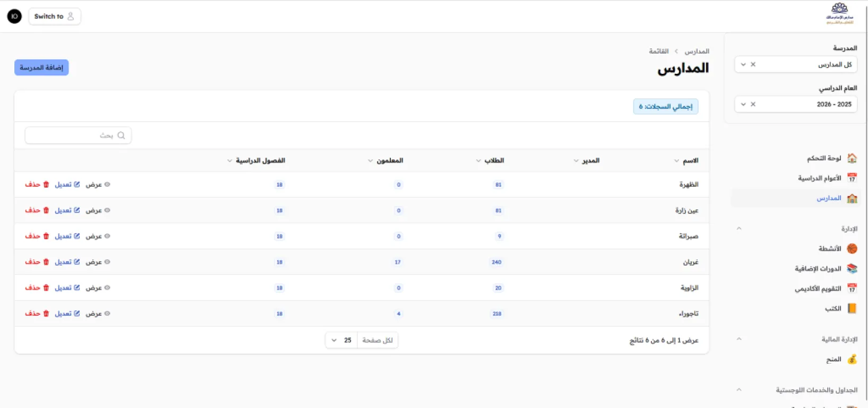Open الدورات الإضافية sidebar item
The width and height of the screenshot is (868, 408).
796,269
